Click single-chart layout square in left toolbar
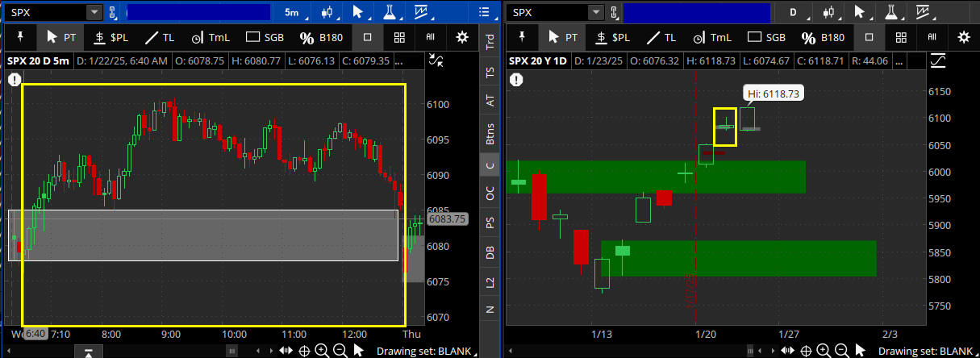The image size is (980, 358). 367,37
